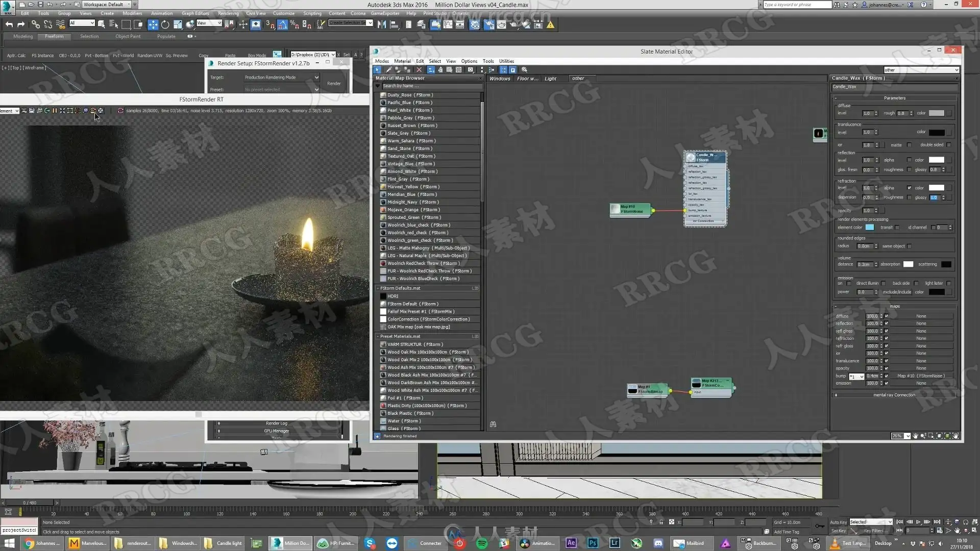Select the Move tool in main toolbar
The height and width of the screenshot is (551, 980).
(x=153, y=24)
